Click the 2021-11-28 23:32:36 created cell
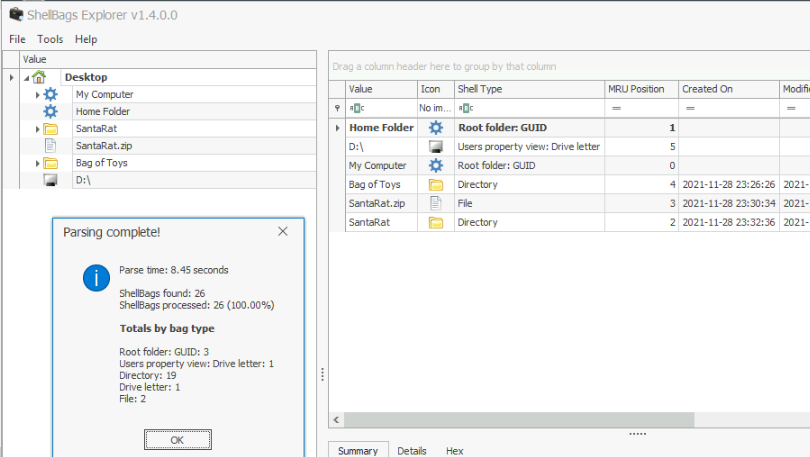Image resolution: width=810 pixels, height=457 pixels. coord(729,223)
